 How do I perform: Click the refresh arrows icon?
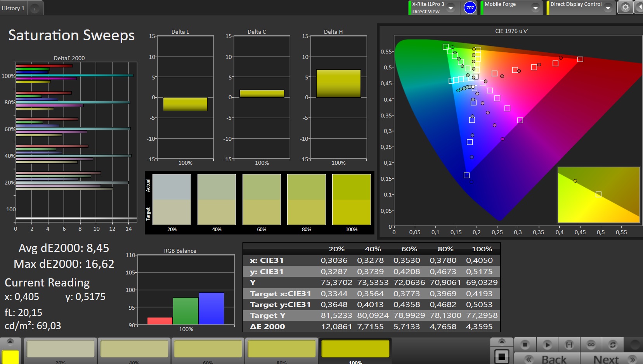coord(613,344)
